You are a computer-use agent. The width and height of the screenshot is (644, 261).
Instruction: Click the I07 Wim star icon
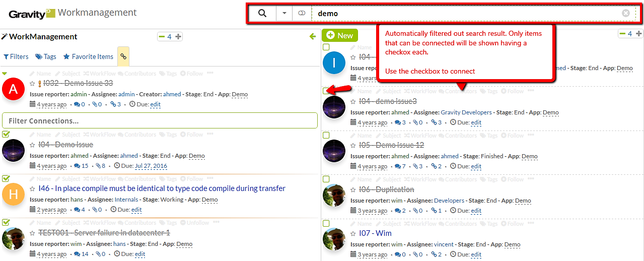click(x=353, y=234)
